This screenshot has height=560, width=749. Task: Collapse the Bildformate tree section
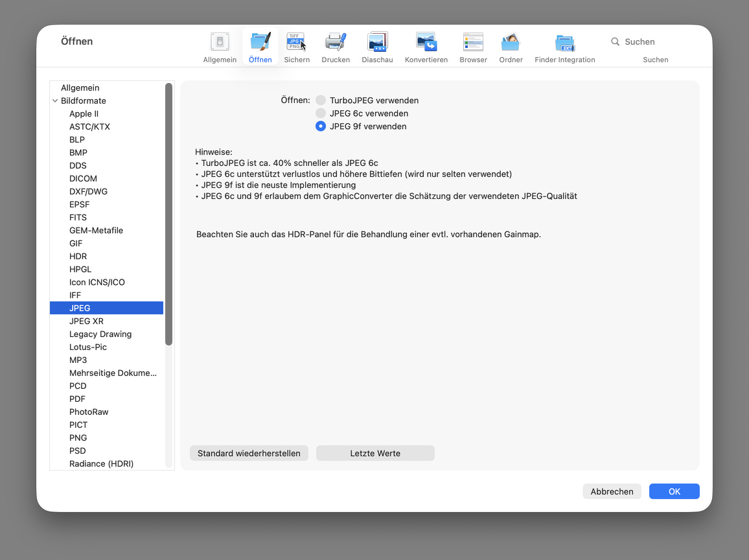(x=55, y=101)
